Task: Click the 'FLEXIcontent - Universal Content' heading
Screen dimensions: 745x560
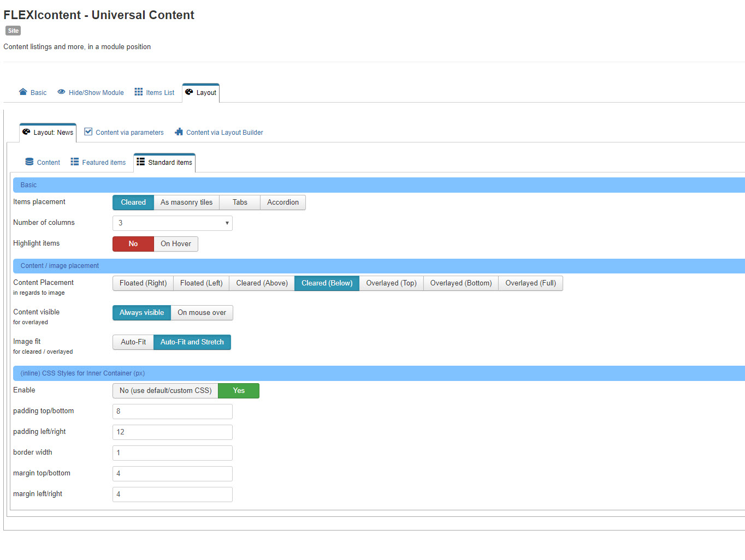Action: coord(99,15)
